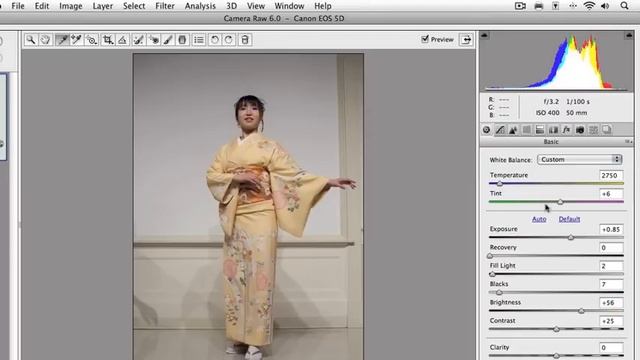Open the 3D menu
Image resolution: width=640 pixels, height=360 pixels.
coord(231,6)
